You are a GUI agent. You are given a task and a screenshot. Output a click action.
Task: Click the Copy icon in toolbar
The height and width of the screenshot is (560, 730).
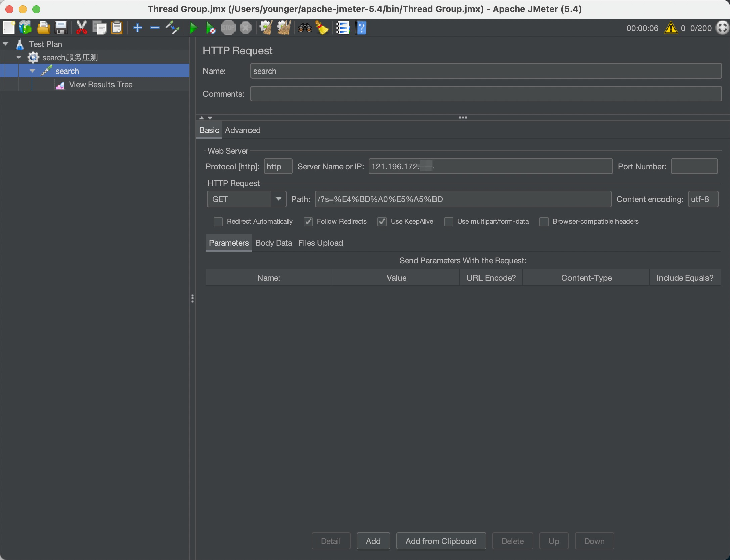click(99, 28)
